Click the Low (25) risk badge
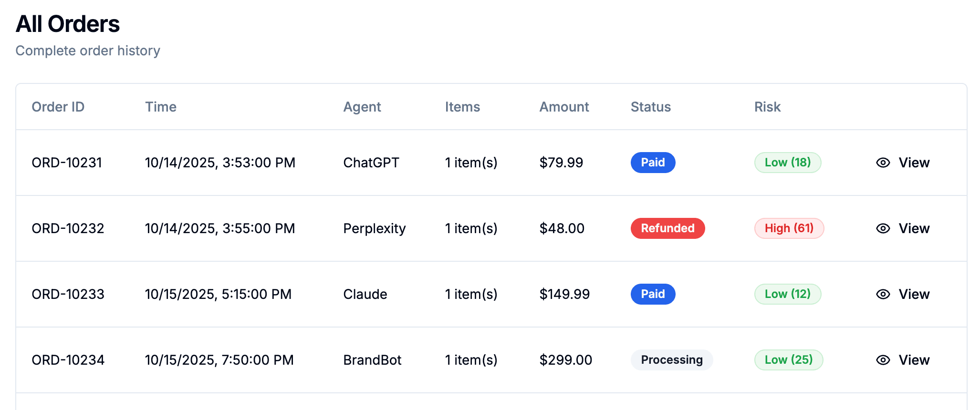 [788, 360]
